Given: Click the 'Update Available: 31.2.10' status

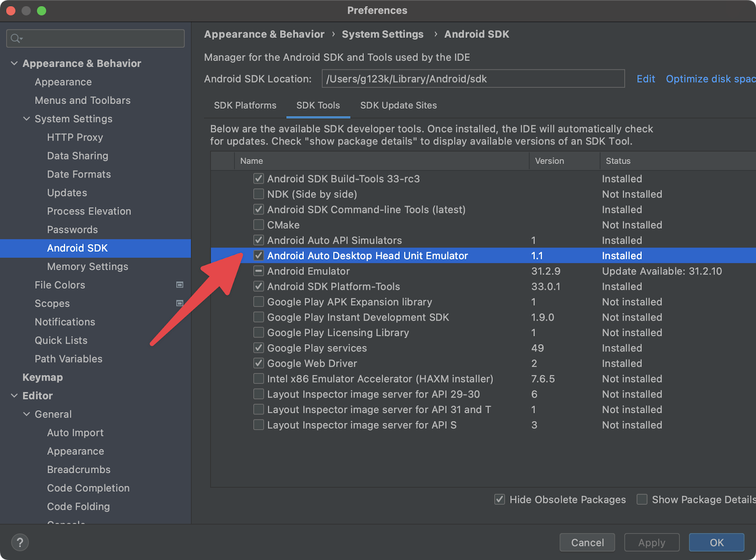Looking at the screenshot, I should 661,271.
